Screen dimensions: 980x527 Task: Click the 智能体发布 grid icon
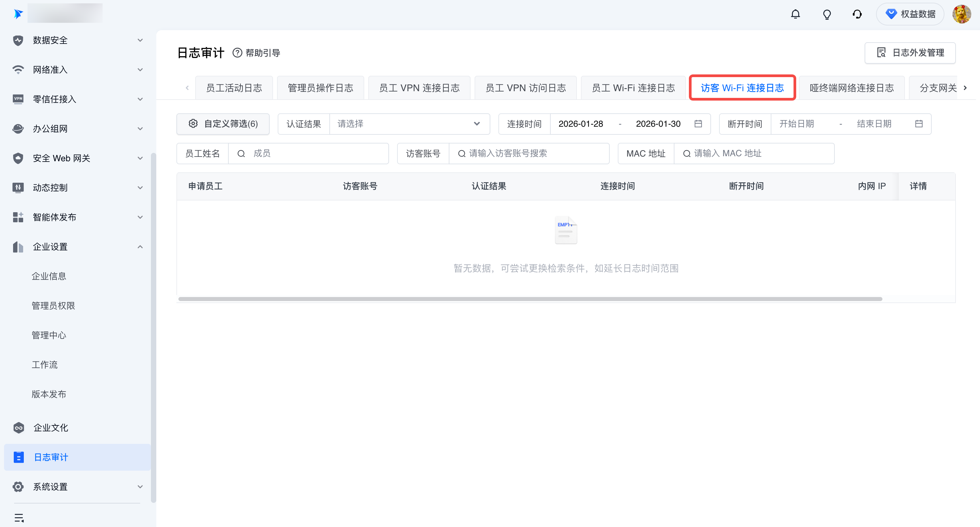point(18,217)
